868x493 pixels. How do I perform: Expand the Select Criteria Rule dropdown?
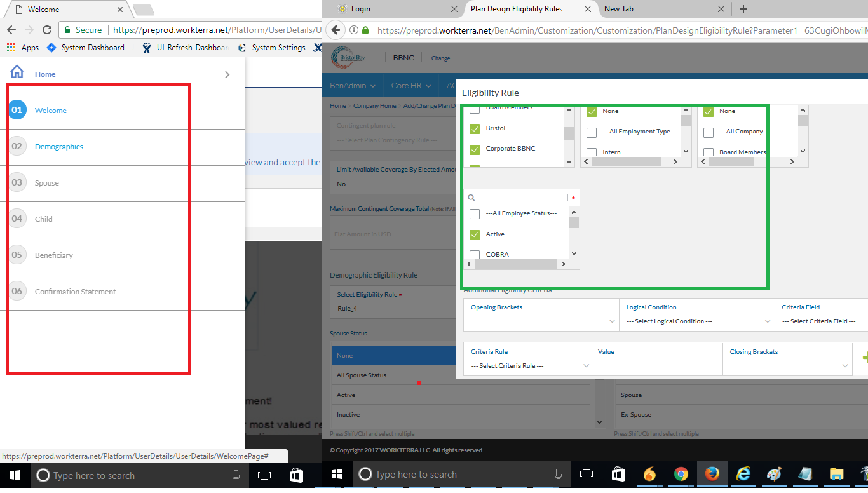tap(527, 366)
